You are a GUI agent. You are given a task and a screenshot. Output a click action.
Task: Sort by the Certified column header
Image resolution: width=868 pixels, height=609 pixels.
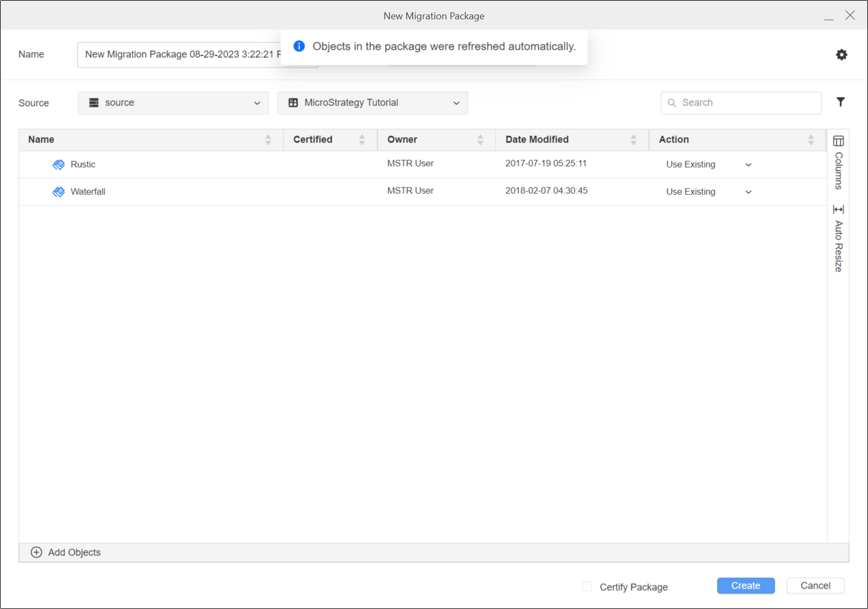362,140
